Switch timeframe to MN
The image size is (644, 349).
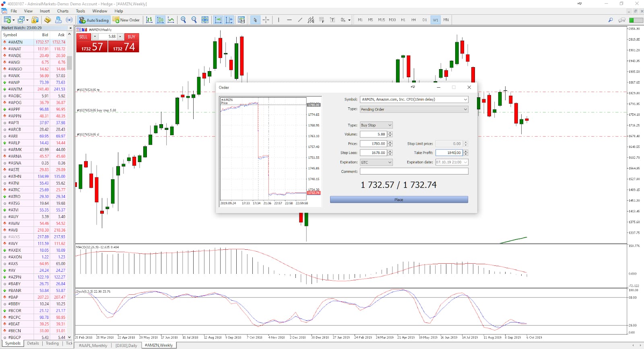click(x=446, y=20)
